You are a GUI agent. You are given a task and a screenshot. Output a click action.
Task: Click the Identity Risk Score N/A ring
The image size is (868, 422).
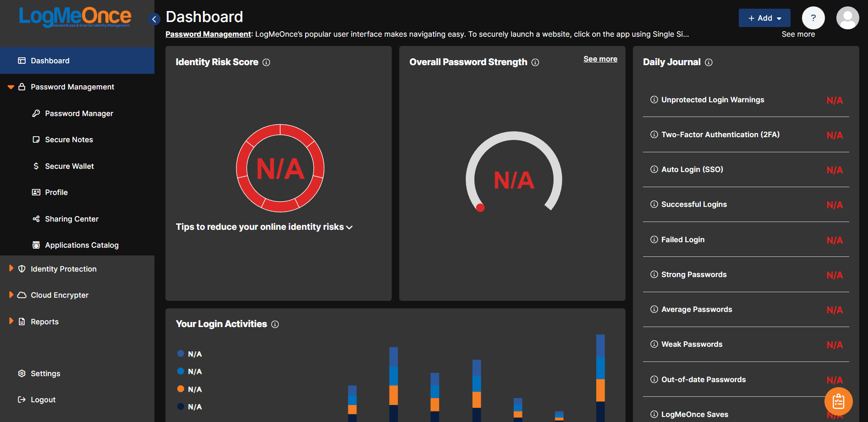[x=280, y=168]
